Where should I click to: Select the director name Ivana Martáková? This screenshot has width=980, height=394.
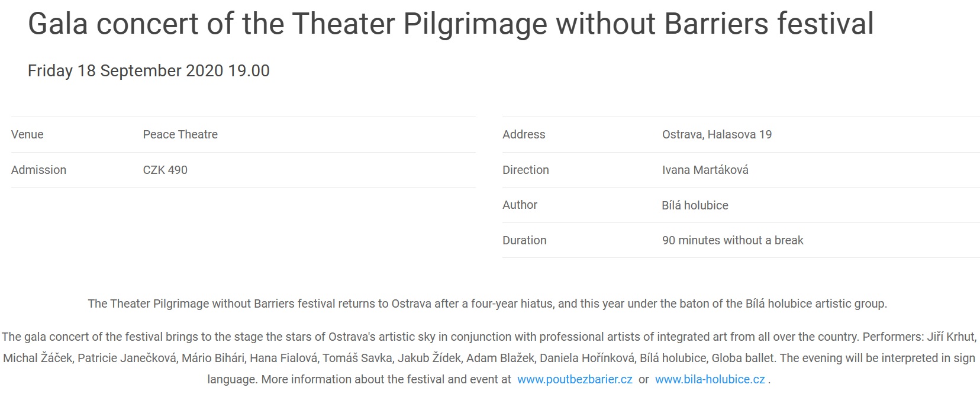pyautogui.click(x=705, y=170)
